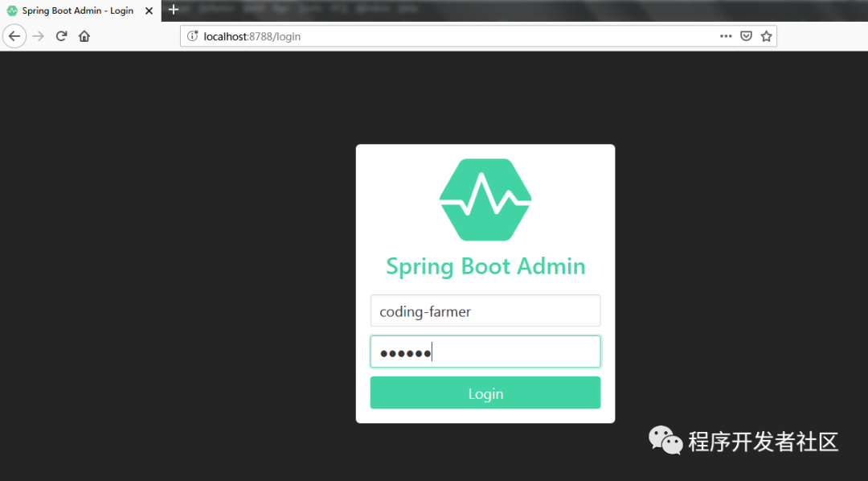Reload the login page

coord(61,36)
